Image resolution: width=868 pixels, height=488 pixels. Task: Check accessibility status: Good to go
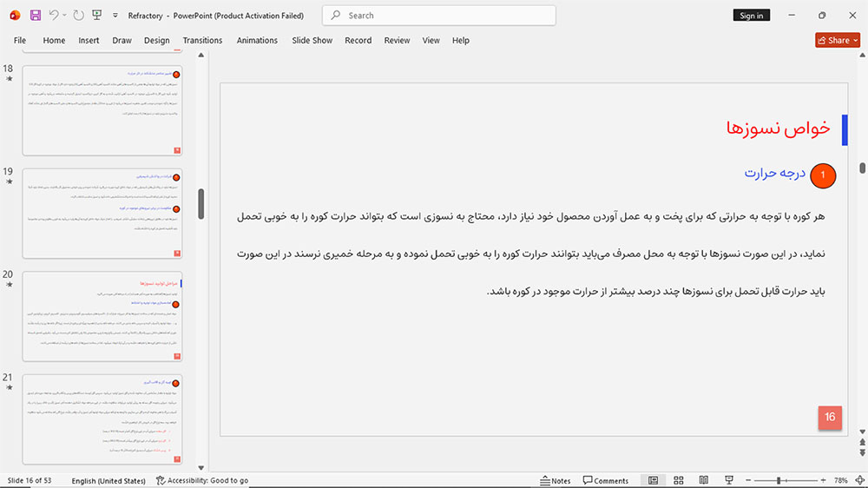coord(202,480)
